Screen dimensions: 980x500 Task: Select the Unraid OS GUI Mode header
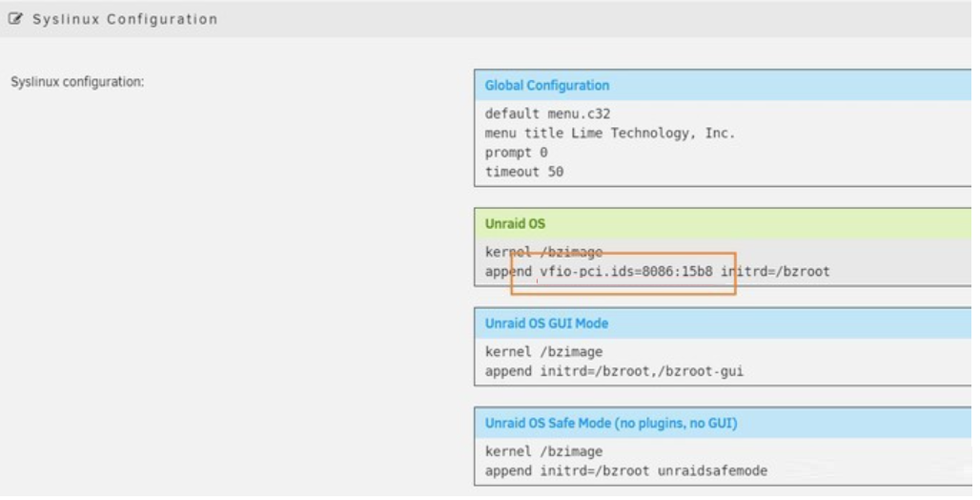tap(546, 323)
